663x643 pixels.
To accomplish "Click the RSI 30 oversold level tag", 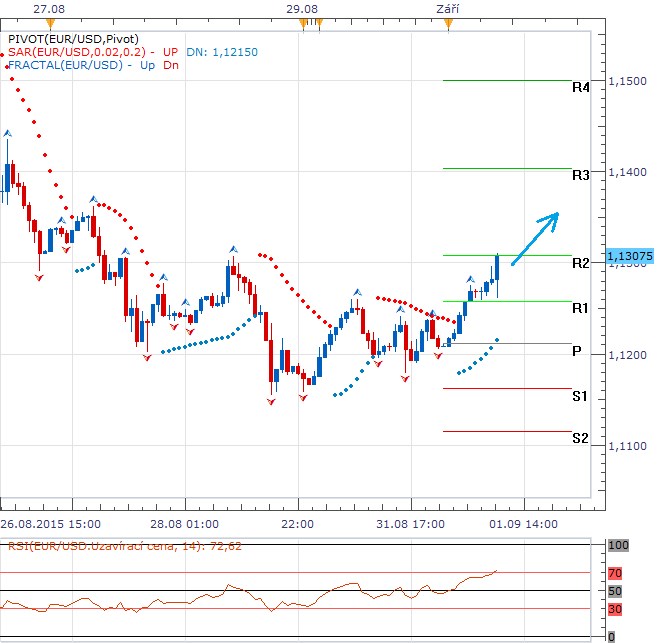I will pos(617,608).
